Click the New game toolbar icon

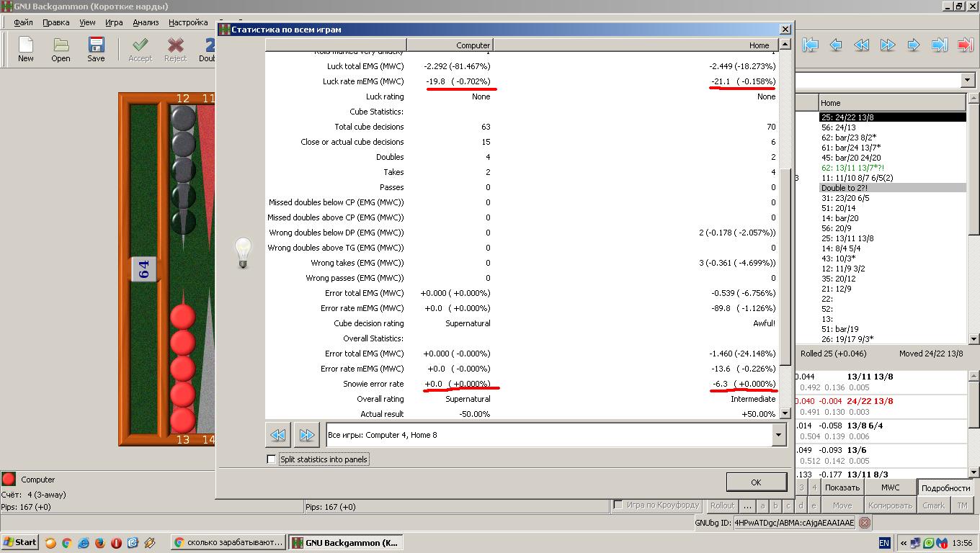26,49
